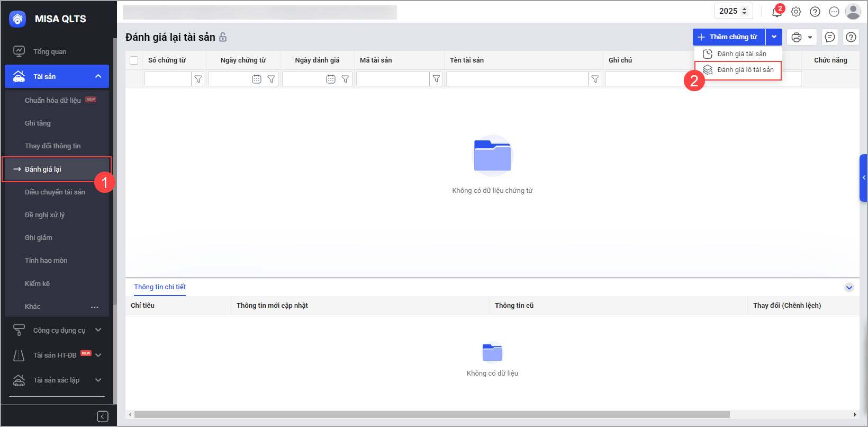Click filter icon for Số chứng từ column
This screenshot has height=427, width=868.
(198, 79)
